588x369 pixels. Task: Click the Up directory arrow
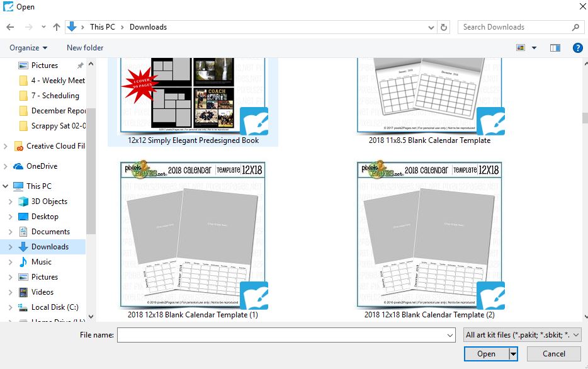pos(57,27)
